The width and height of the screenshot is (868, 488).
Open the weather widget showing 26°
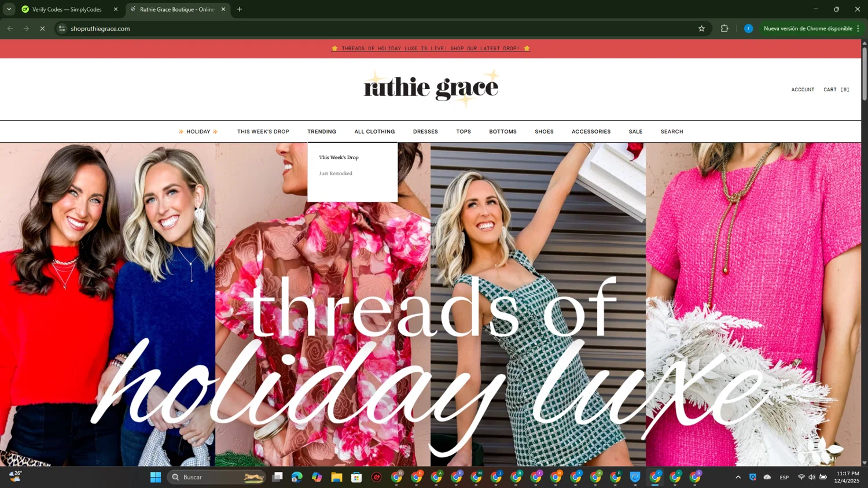(16, 476)
